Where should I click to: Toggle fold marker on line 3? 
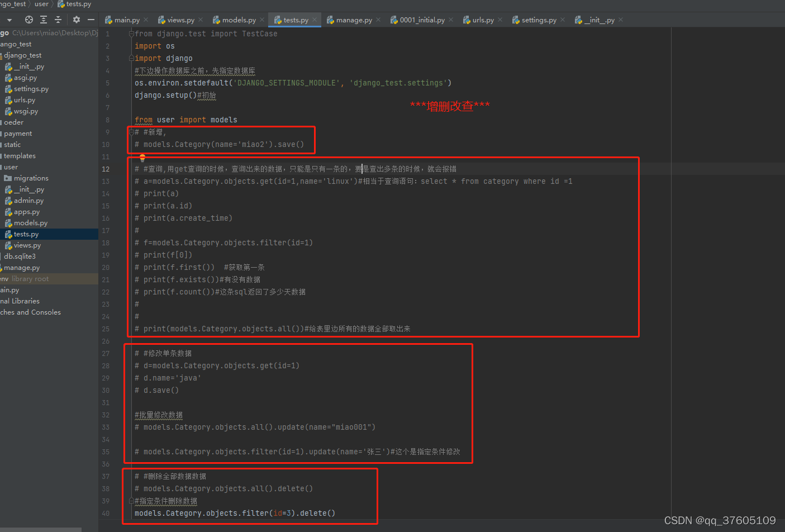pos(131,58)
